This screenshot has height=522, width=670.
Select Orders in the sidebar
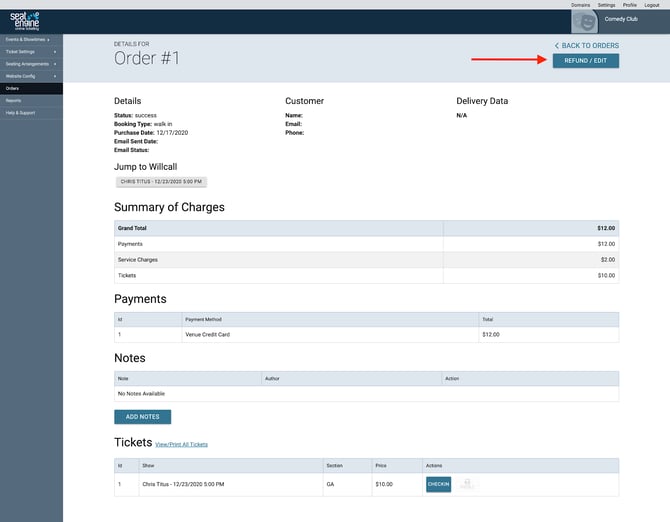click(x=13, y=88)
